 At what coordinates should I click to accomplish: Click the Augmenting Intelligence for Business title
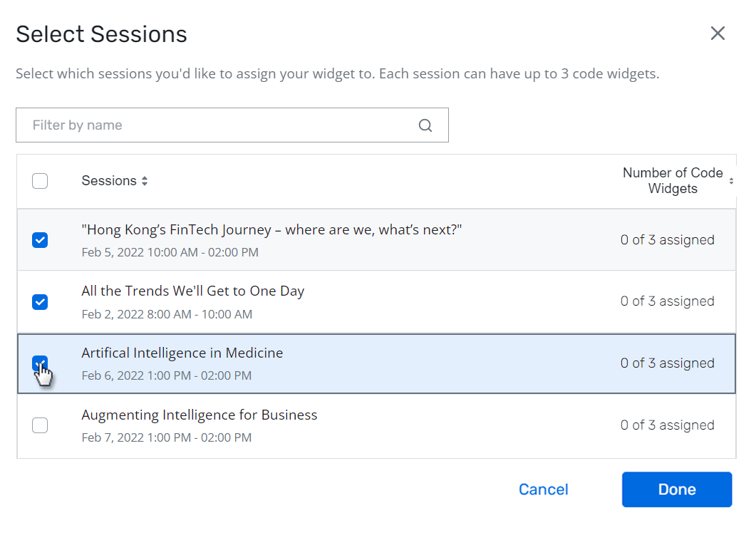point(200,415)
